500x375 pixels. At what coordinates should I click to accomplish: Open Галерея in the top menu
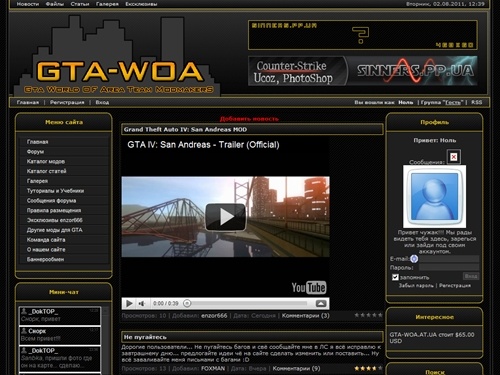tap(107, 4)
